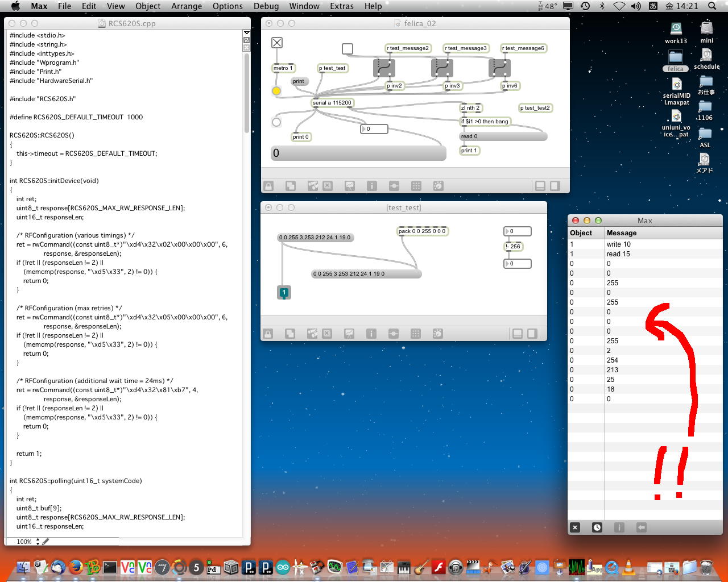728x582 pixels.
Task: Open the dropdown arrow atop RCS620S.cpp scrollbar
Action: click(246, 33)
